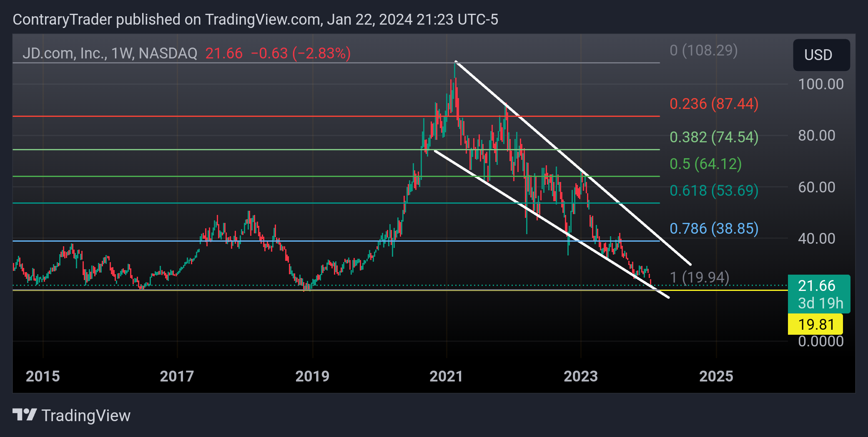868x437 pixels.
Task: Click the 100.00 price axis label
Action: point(820,84)
